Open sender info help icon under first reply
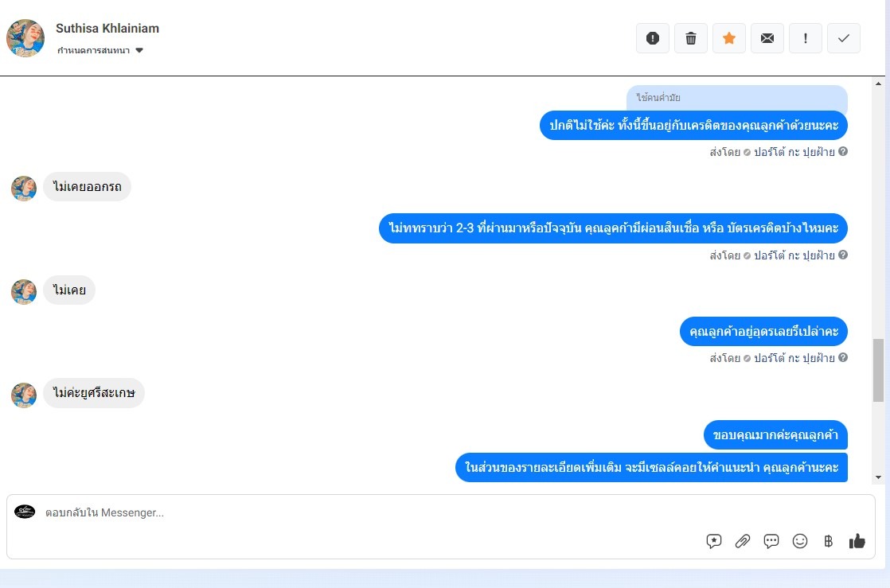890x588 pixels. [843, 151]
